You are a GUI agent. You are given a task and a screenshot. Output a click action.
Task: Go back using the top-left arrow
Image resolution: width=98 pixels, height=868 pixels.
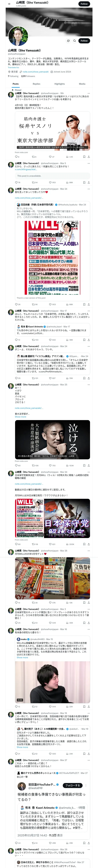[9, 4]
